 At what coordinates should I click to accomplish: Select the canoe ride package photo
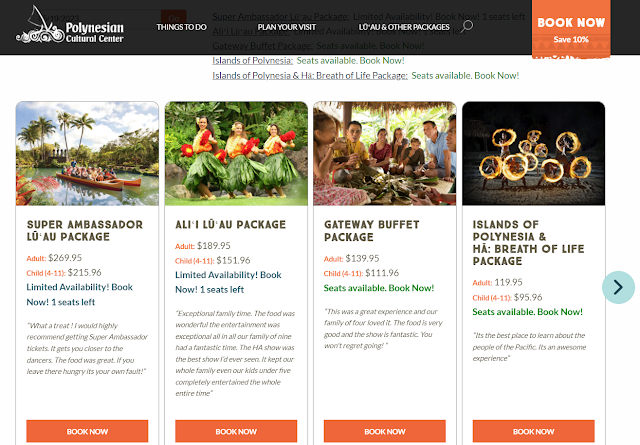pos(87,154)
